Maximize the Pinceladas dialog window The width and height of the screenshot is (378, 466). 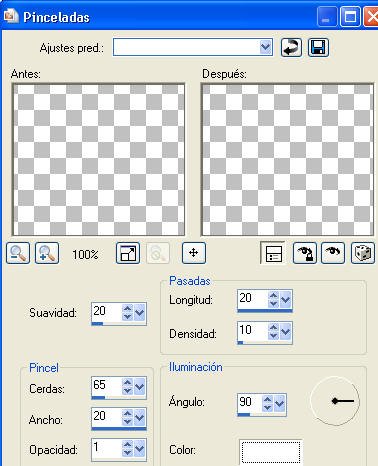350,17
